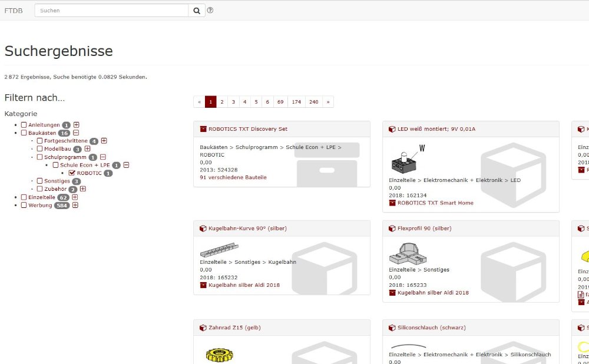This screenshot has height=364, width=589.
Task: Expand the Zubehör subcategory
Action: [83, 189]
